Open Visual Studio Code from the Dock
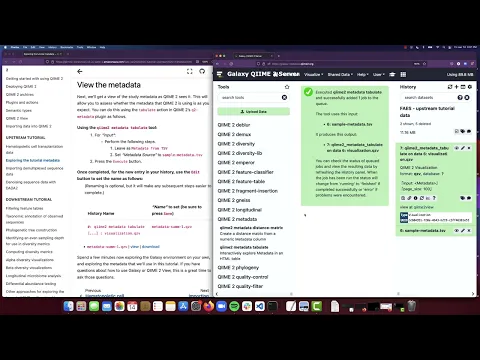This screenshot has height=360, width=480. (260, 306)
